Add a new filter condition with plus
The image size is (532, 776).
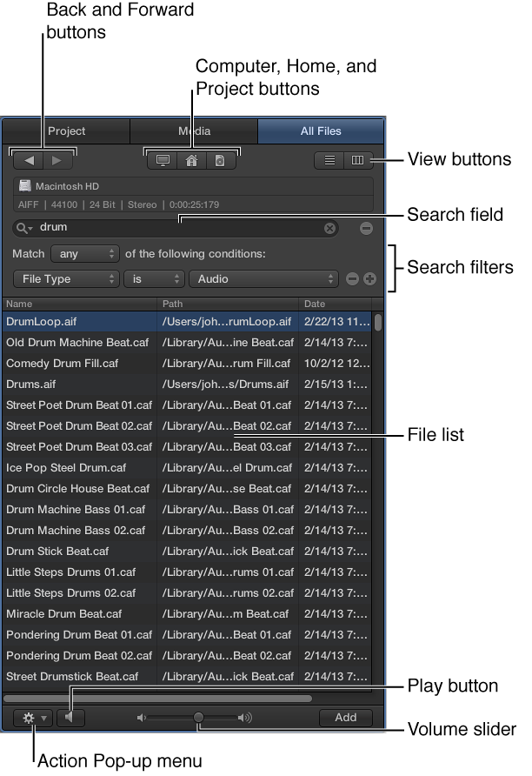(x=369, y=279)
